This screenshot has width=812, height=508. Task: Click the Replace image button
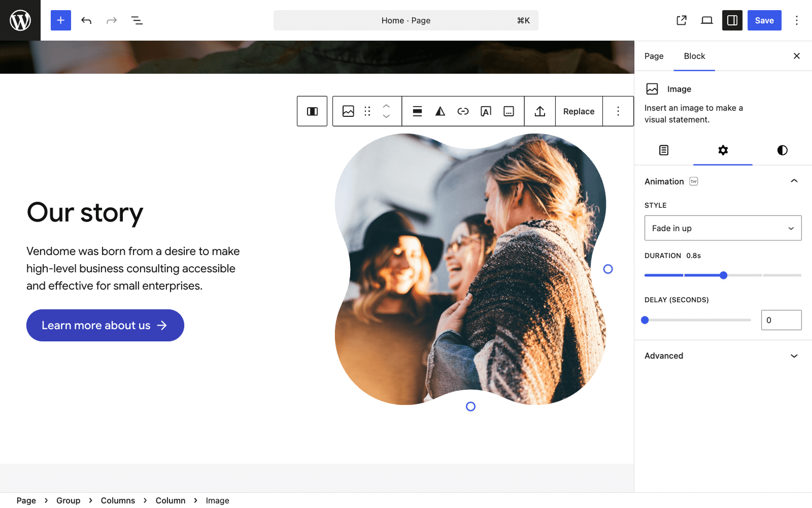pos(579,111)
